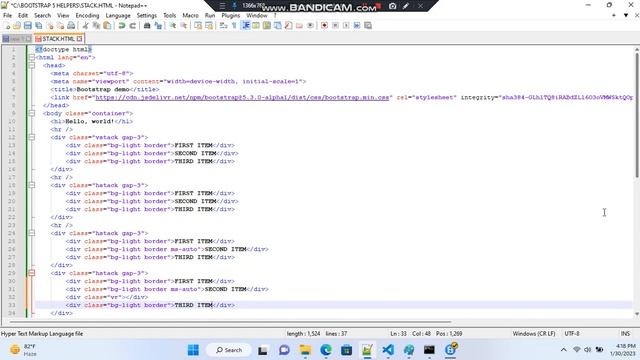Collapse the red fold marker at line 29

coord(31,273)
